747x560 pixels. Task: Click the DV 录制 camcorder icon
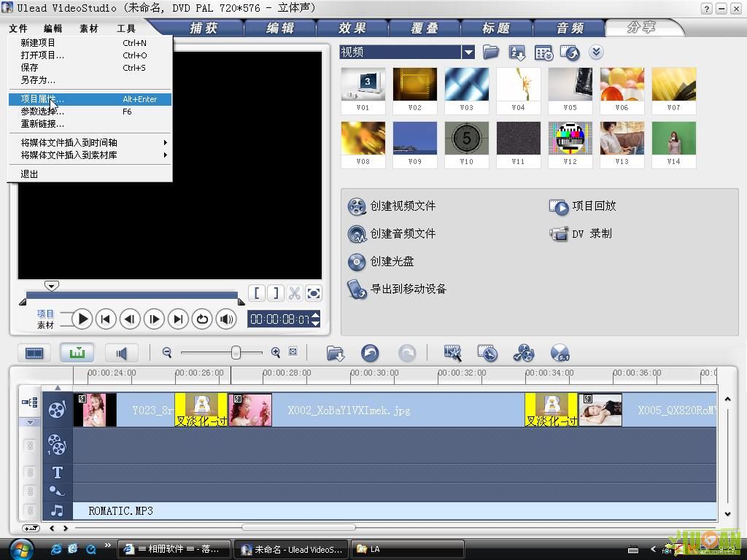[x=559, y=234]
